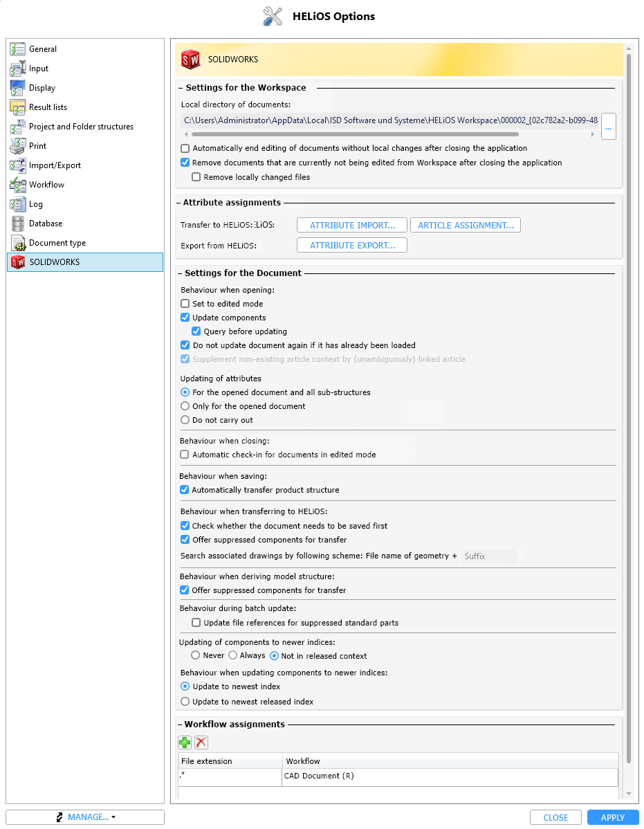This screenshot has height=829, width=644.
Task: Enable Automatic check-in for edited documents
Action: click(x=185, y=455)
